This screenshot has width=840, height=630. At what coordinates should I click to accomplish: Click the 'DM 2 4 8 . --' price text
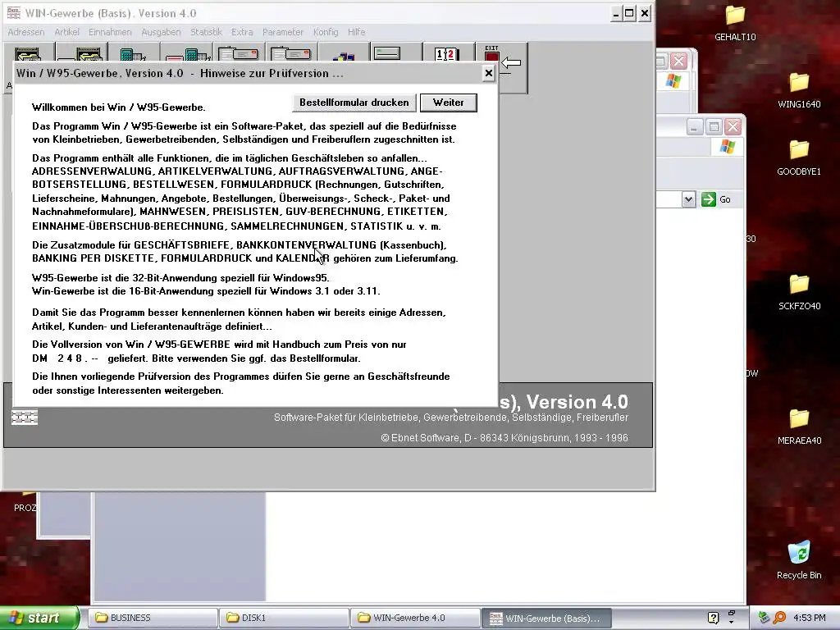(x=65, y=358)
